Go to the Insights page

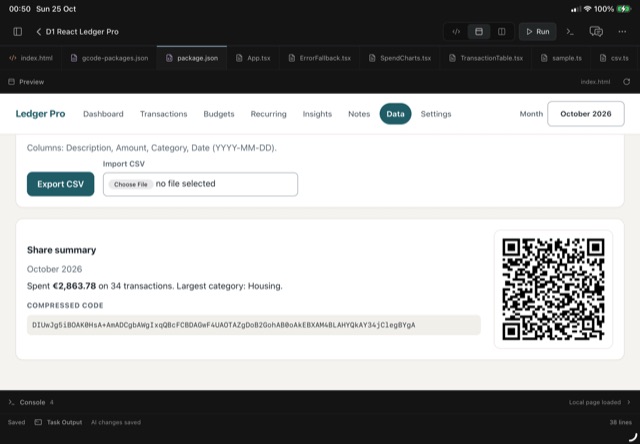click(x=317, y=114)
